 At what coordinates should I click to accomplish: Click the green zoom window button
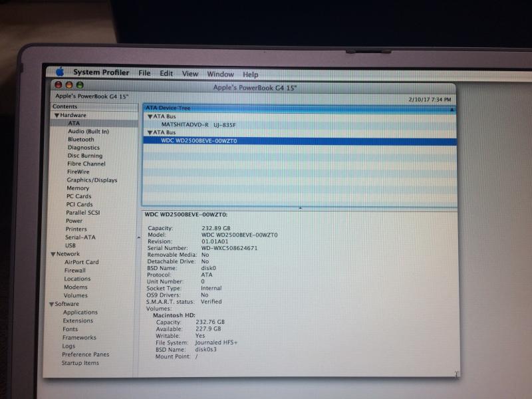(80, 85)
